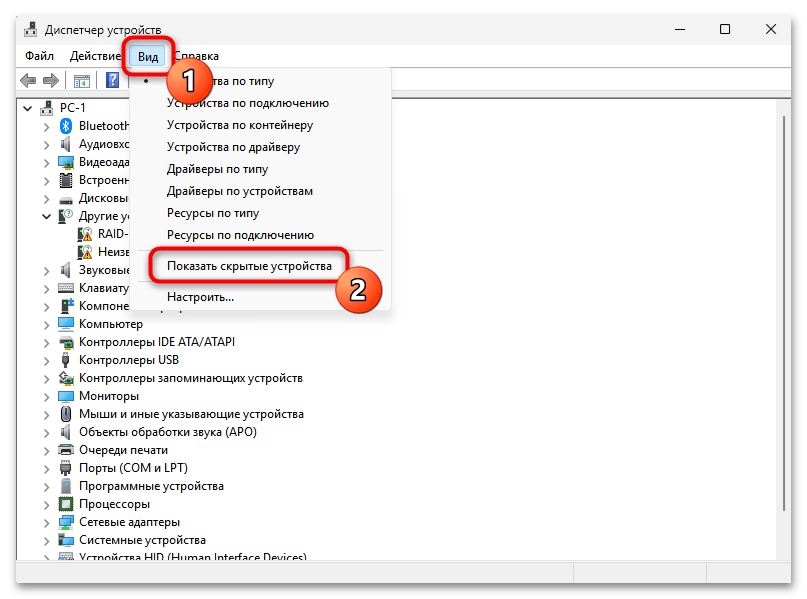Image resolution: width=807 pixels, height=599 pixels.
Task: Click the Объекты обработки звука speaker icon
Action: point(66,432)
